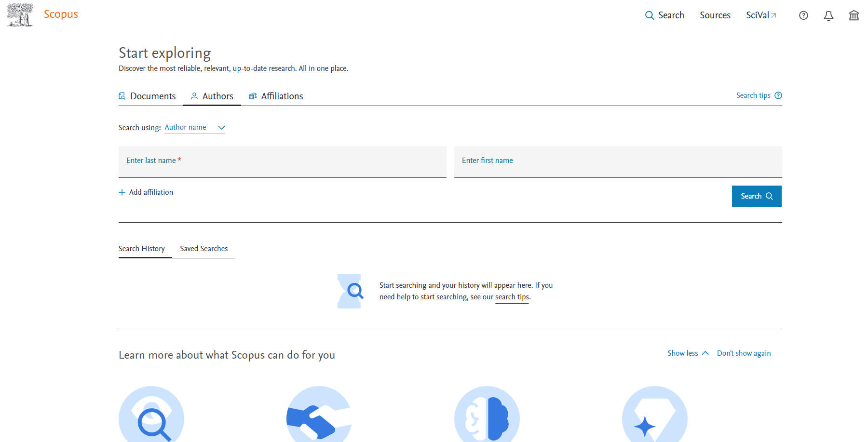Select the Authors tab
Viewport: 868px width, 442px height.
click(x=212, y=96)
